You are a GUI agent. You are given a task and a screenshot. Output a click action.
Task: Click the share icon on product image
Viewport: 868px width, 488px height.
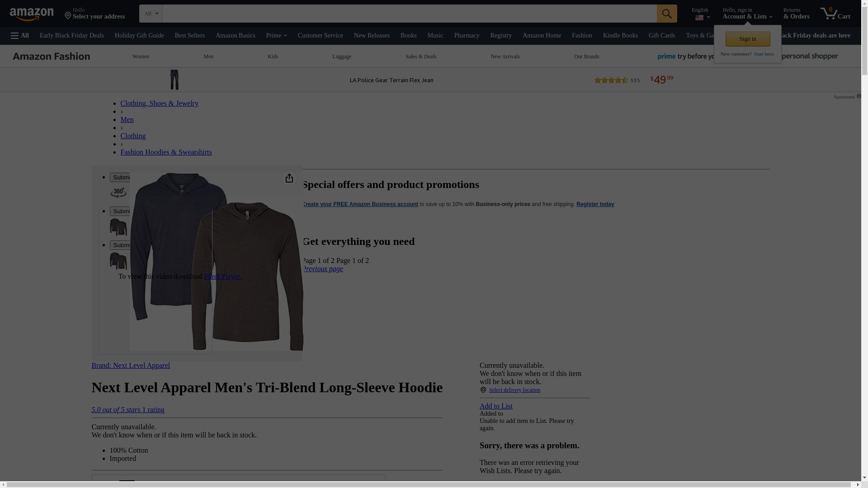click(289, 178)
